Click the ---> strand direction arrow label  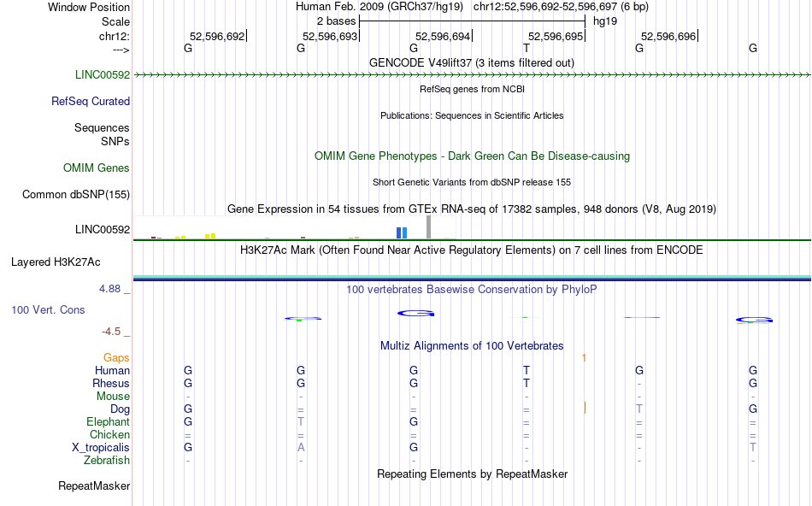coord(121,50)
